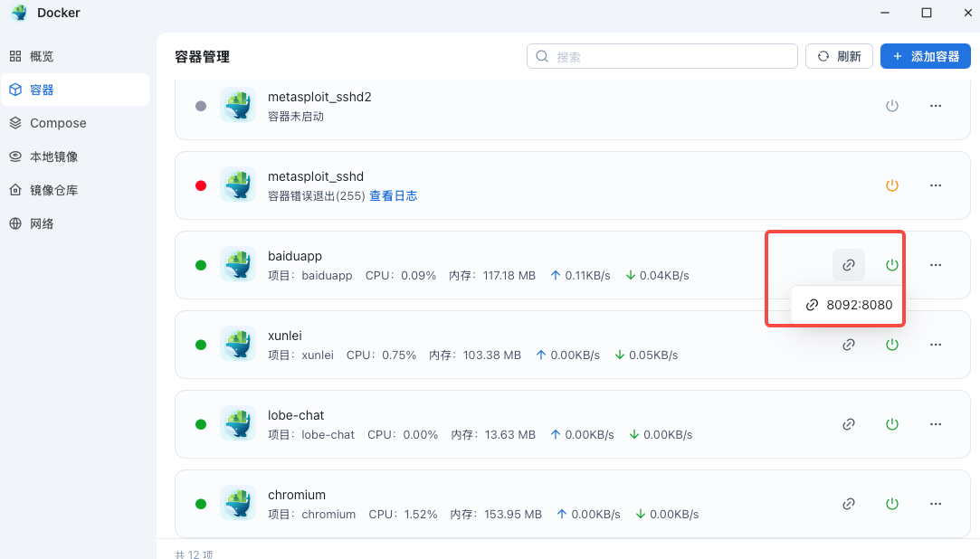Click baiduapp memory value 117.18 MB

click(x=509, y=276)
